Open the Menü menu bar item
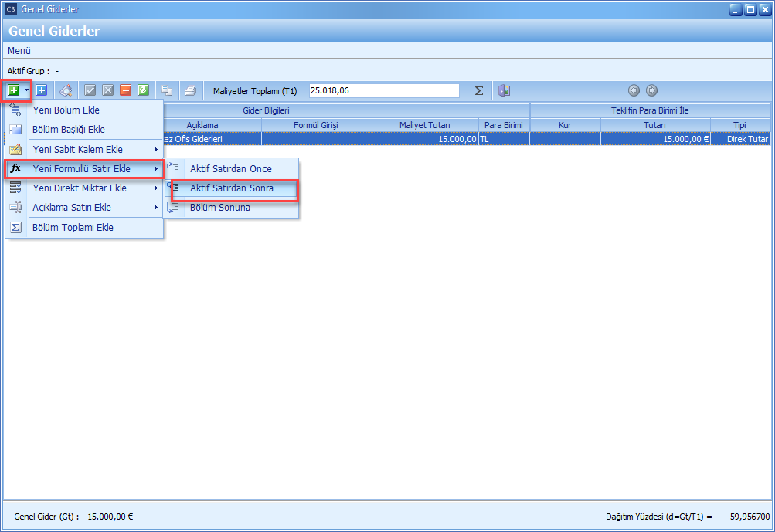This screenshot has width=775, height=532. pos(19,50)
